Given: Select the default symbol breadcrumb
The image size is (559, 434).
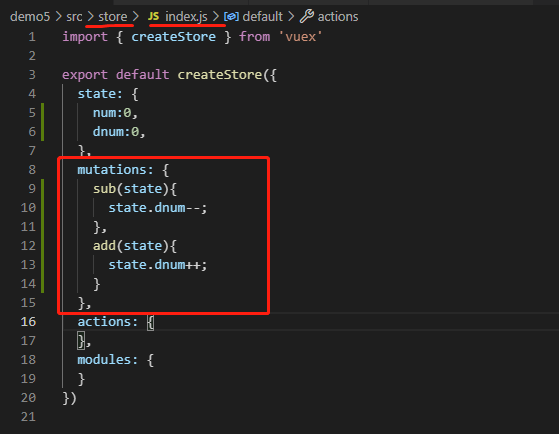Looking at the screenshot, I should click(x=262, y=16).
